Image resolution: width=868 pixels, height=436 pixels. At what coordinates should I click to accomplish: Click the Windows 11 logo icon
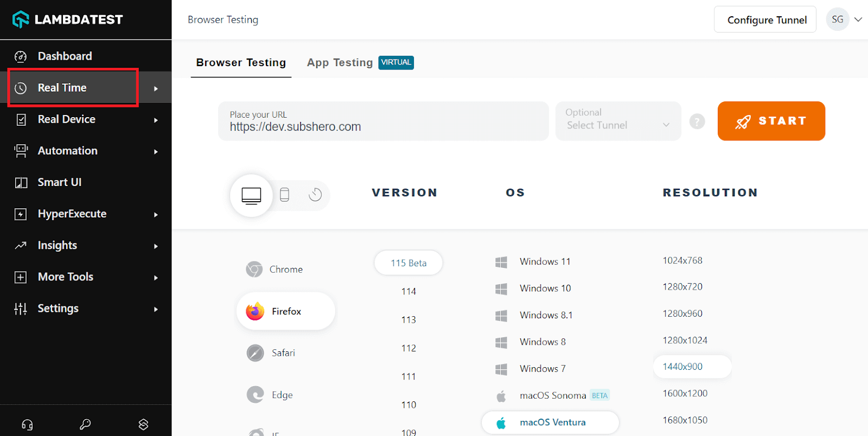click(501, 262)
